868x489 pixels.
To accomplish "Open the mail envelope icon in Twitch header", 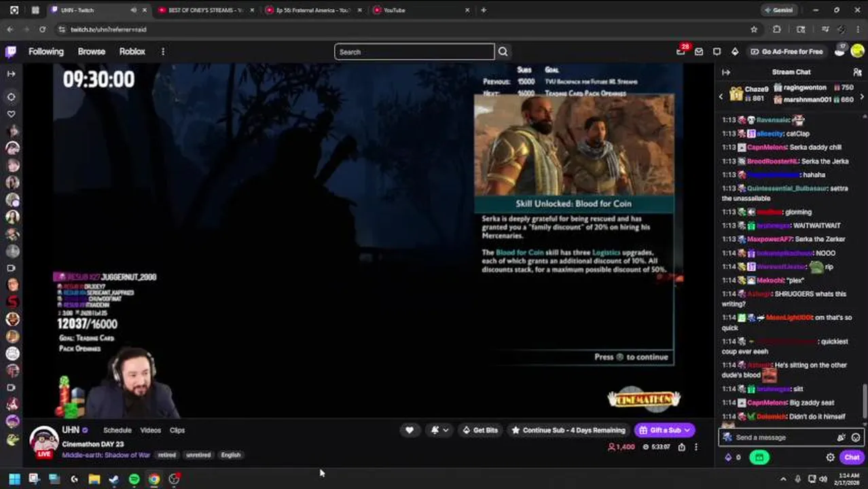I will point(699,52).
